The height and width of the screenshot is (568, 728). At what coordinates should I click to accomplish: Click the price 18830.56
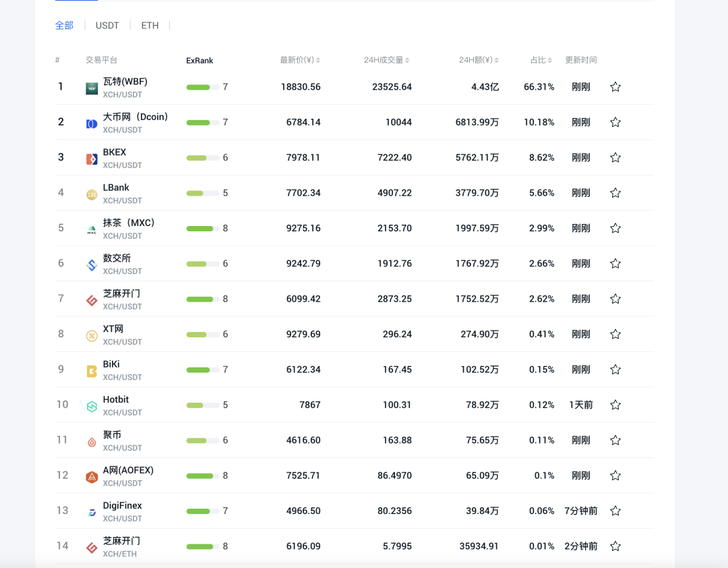tap(301, 87)
